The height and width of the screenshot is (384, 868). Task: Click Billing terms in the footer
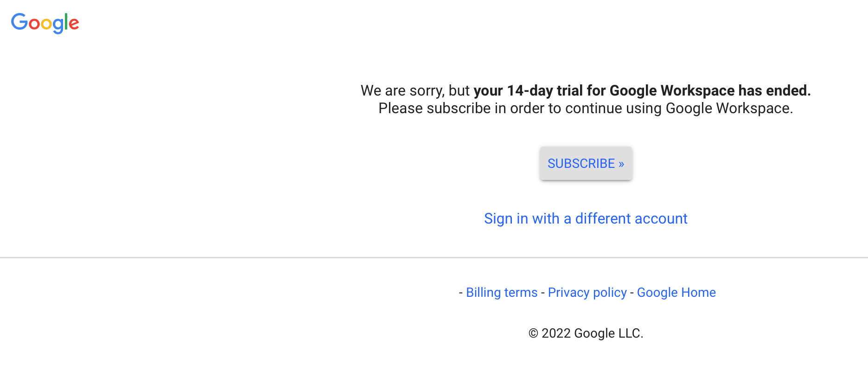click(x=501, y=292)
